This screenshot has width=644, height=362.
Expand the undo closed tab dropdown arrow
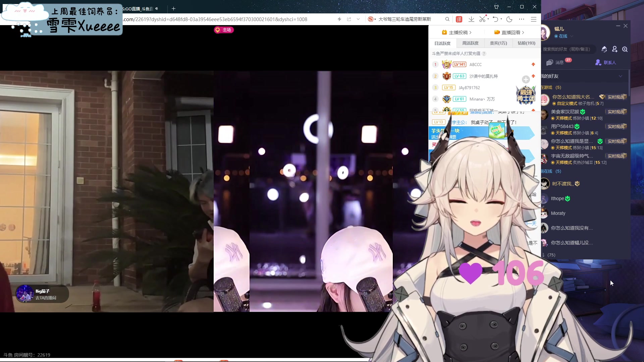click(x=501, y=19)
